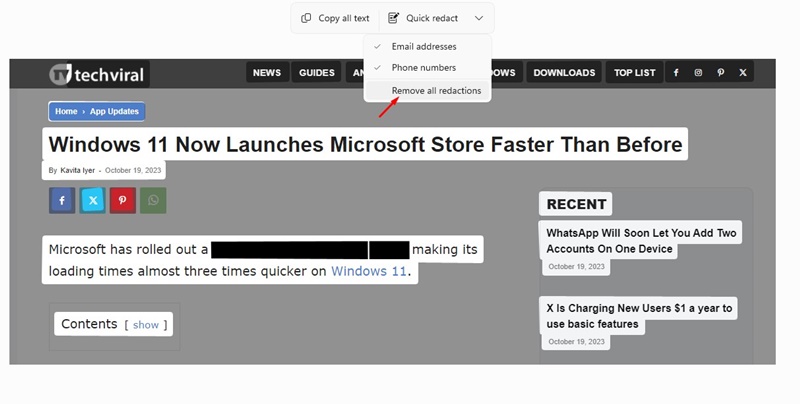Screen dimensions: 800x404
Task: Open author Kavita Iyer link
Action: [x=78, y=170]
